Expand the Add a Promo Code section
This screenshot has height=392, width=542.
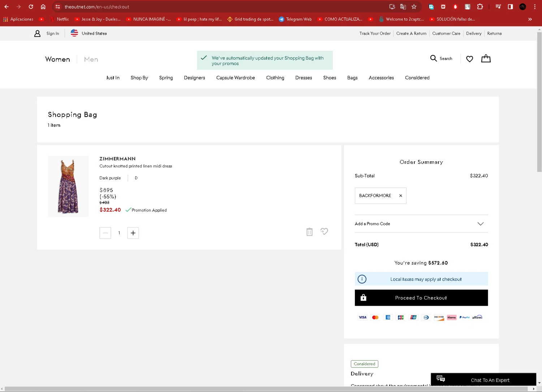[480, 224]
